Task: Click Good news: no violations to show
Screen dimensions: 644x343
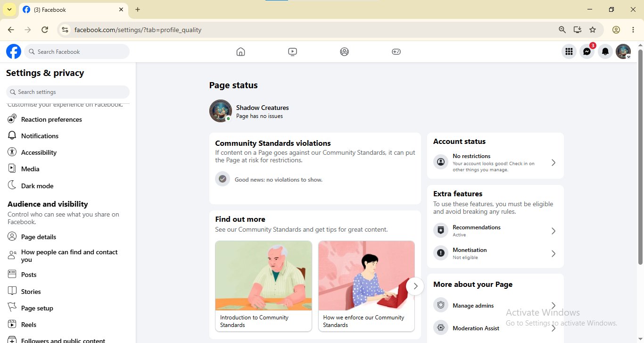Action: pos(279,180)
